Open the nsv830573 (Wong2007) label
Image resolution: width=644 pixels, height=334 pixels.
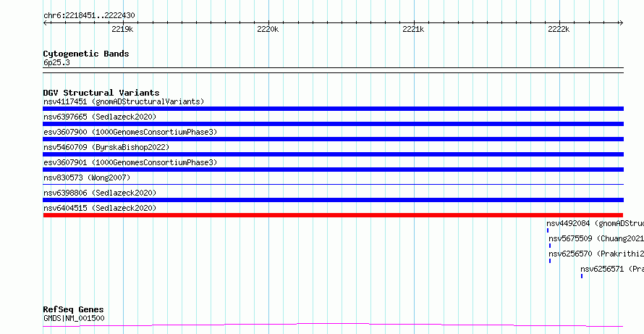[87, 178]
